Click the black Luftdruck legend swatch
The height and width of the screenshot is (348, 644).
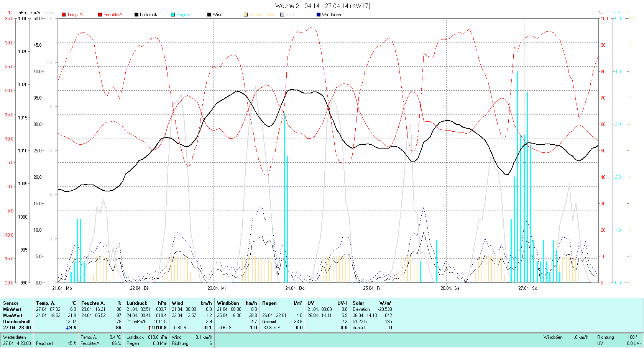[136, 15]
